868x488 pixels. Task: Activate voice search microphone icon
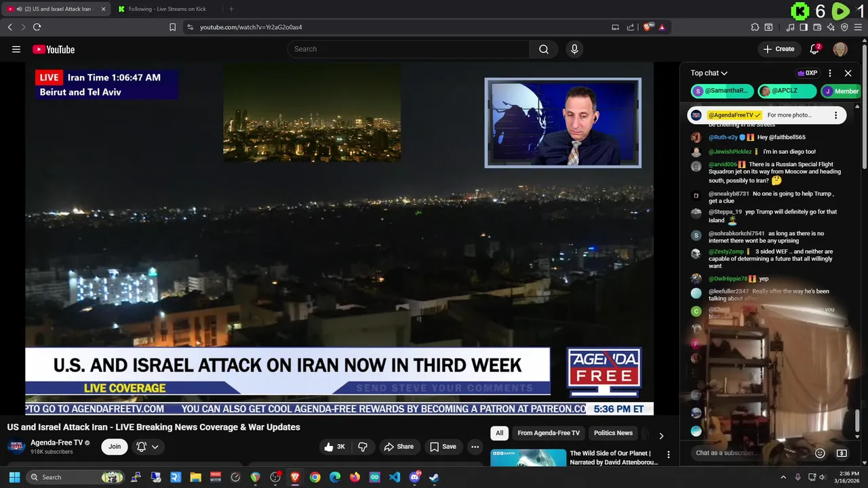coord(574,49)
